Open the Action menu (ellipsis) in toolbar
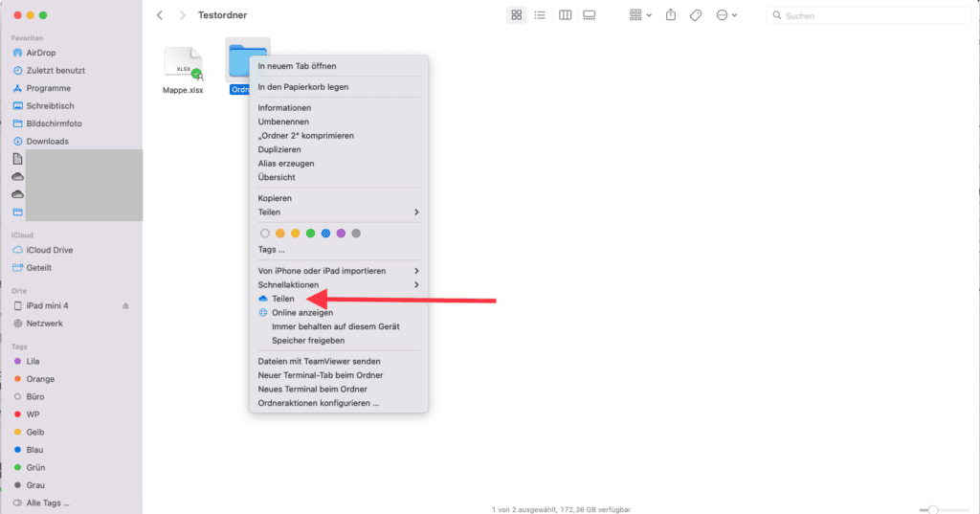The width and height of the screenshot is (980, 514). pyautogui.click(x=726, y=15)
